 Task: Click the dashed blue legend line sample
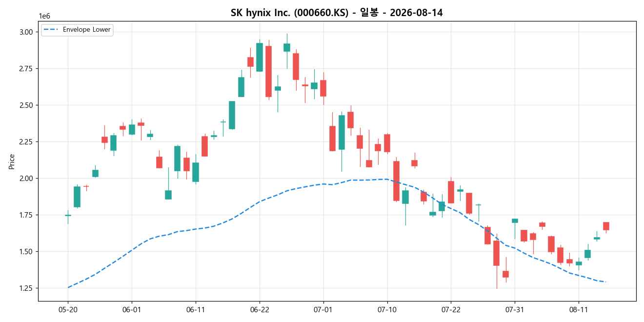(x=51, y=30)
